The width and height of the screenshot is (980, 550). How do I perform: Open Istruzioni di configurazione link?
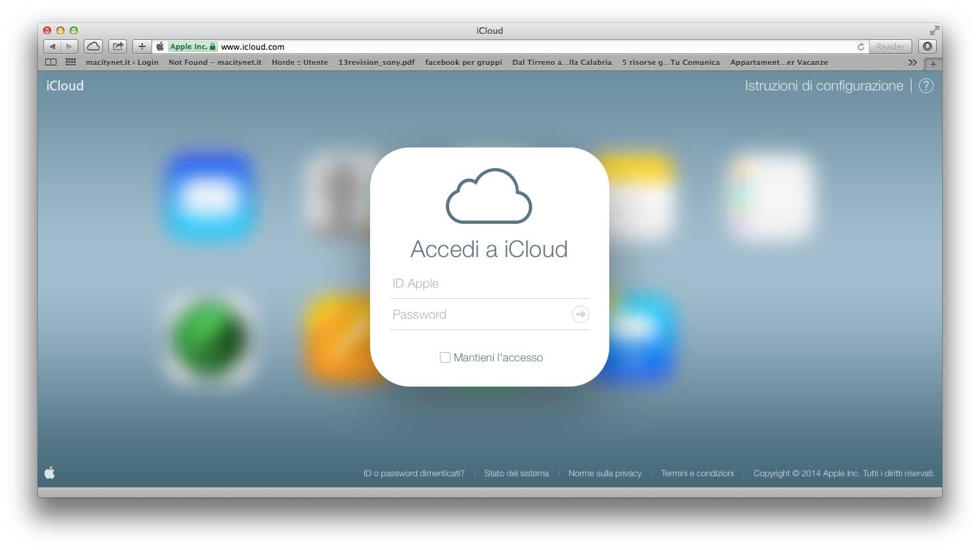824,86
